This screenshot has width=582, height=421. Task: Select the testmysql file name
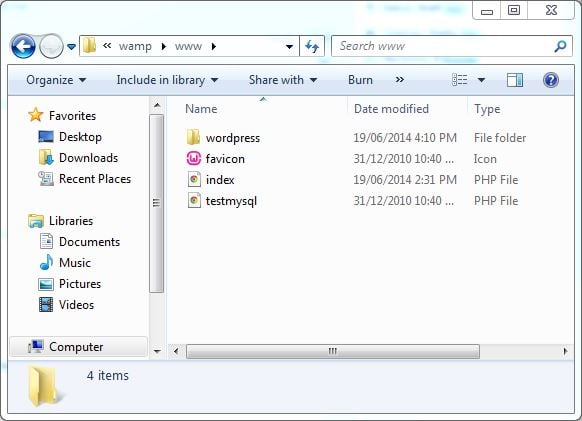click(x=231, y=201)
